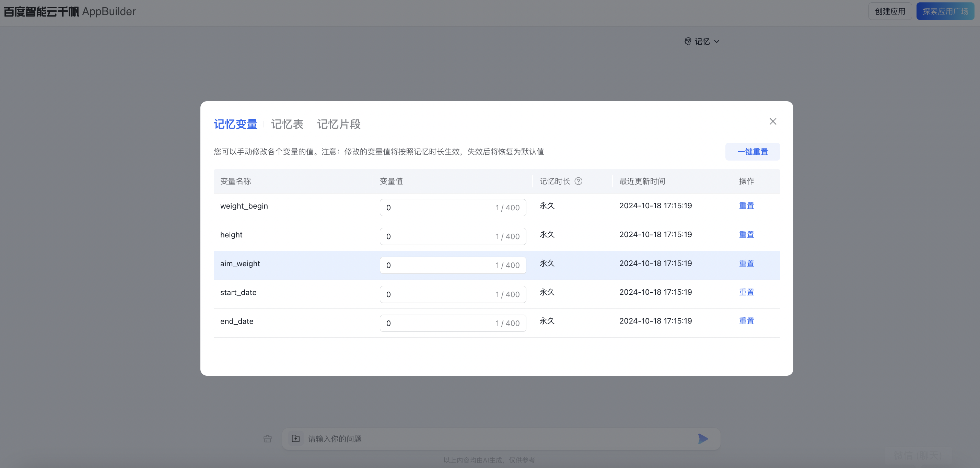
Task: Reset the aim_weight variable
Action: pyautogui.click(x=746, y=264)
